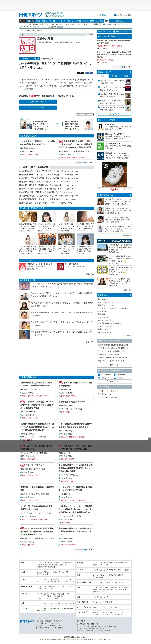The height and width of the screenshot is (644, 151).
Task: Open the RSS feed icon
Action: click(x=91, y=35)
